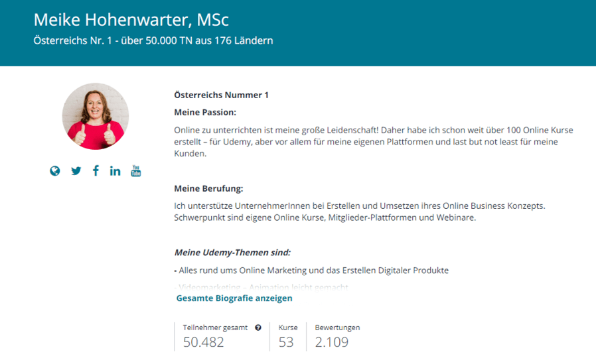The image size is (596, 364).
Task: Select the Kurse count of 53
Action: pos(286,342)
